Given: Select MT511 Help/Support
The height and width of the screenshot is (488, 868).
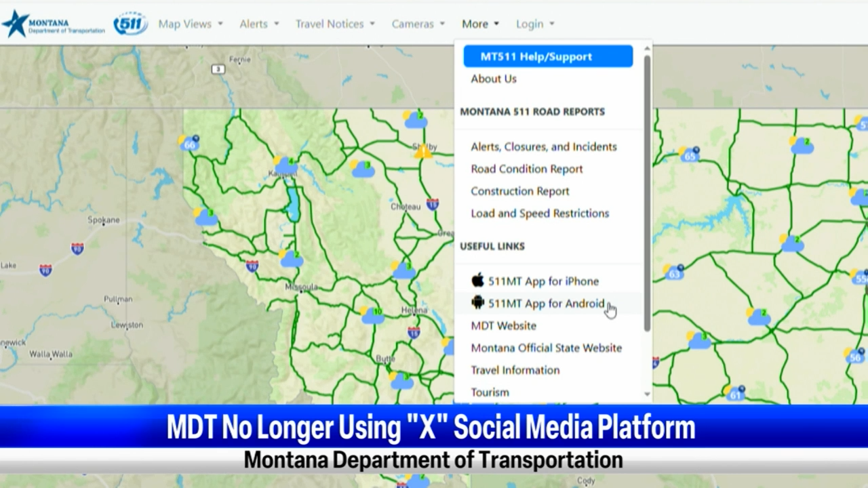Looking at the screenshot, I should click(548, 56).
